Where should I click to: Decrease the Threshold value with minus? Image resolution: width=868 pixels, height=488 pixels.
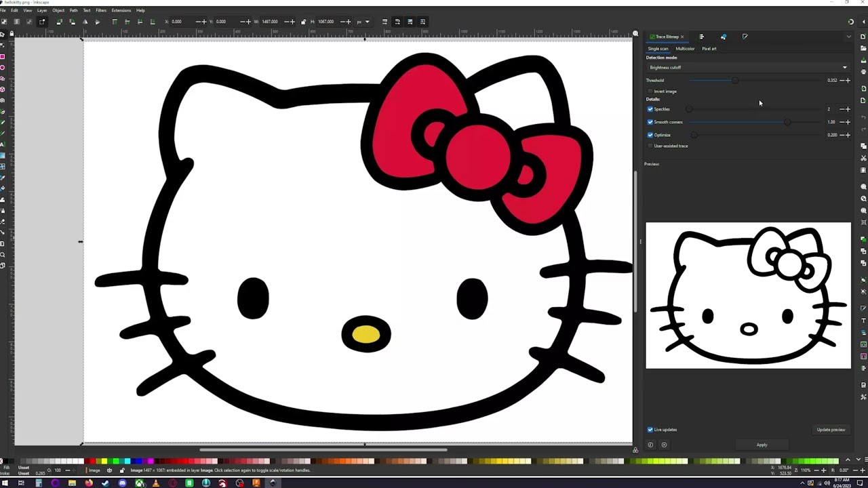pos(842,81)
